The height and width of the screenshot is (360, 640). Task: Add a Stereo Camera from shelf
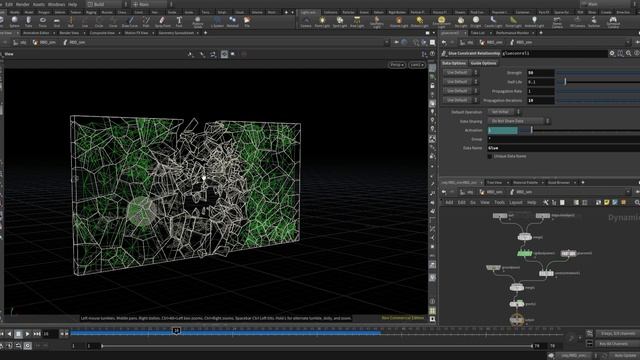pyautogui.click(x=557, y=22)
